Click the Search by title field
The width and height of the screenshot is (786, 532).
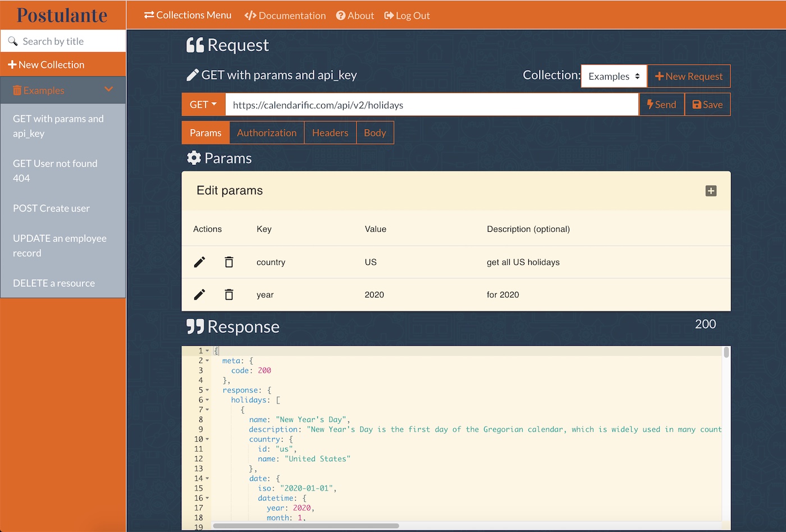coord(63,41)
